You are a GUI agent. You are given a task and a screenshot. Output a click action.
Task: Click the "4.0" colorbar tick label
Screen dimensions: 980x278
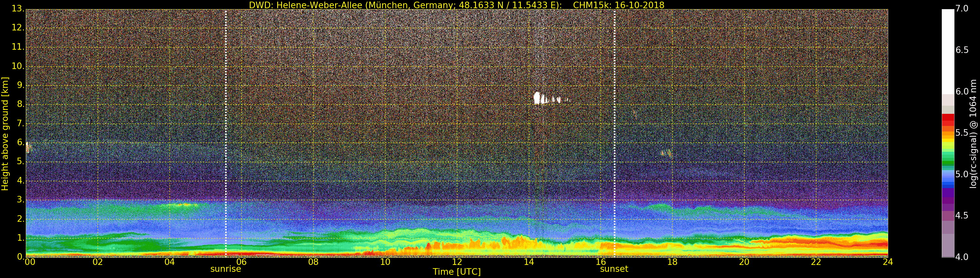pyautogui.click(x=962, y=257)
